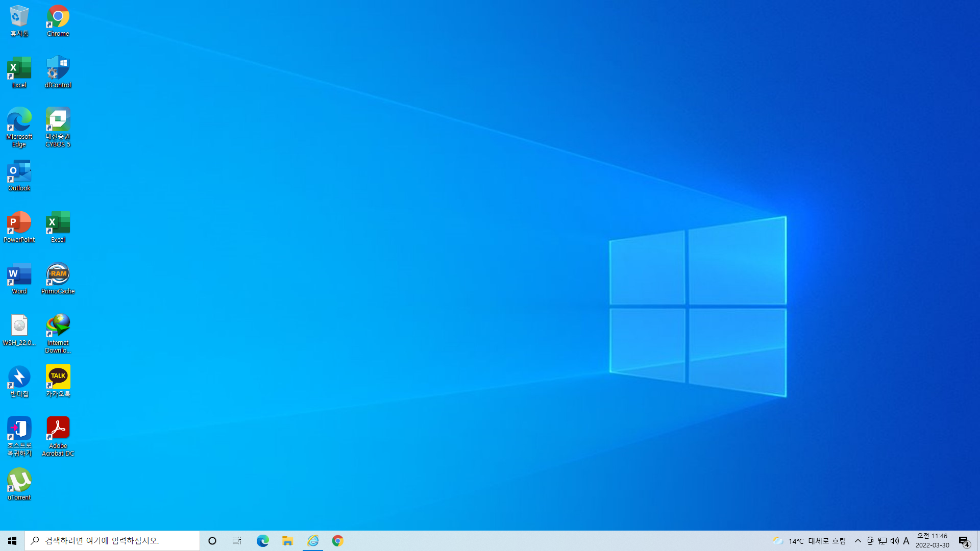Open the weather widget showing 14°C

[810, 541]
